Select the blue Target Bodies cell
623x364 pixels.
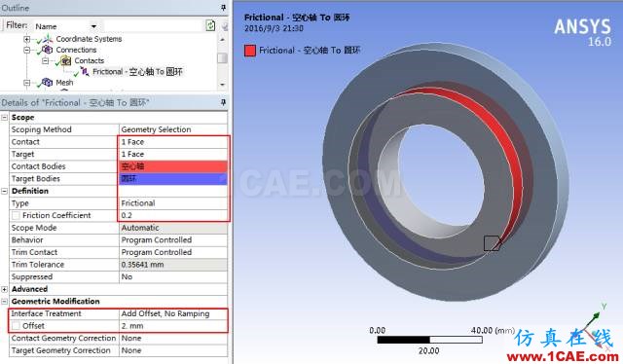[173, 179]
